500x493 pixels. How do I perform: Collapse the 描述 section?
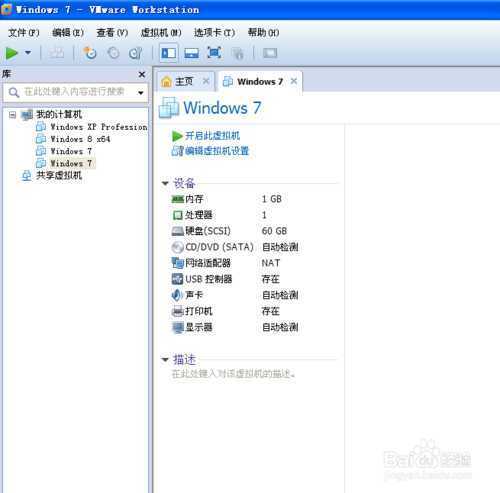click(x=165, y=360)
